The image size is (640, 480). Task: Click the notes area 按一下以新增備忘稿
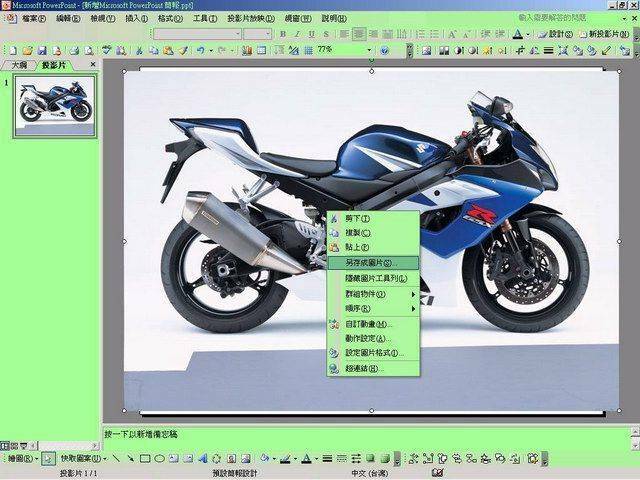point(141,434)
